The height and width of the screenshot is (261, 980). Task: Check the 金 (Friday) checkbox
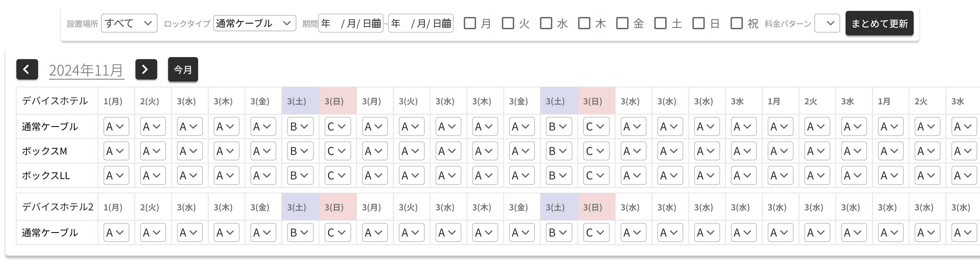(x=622, y=23)
